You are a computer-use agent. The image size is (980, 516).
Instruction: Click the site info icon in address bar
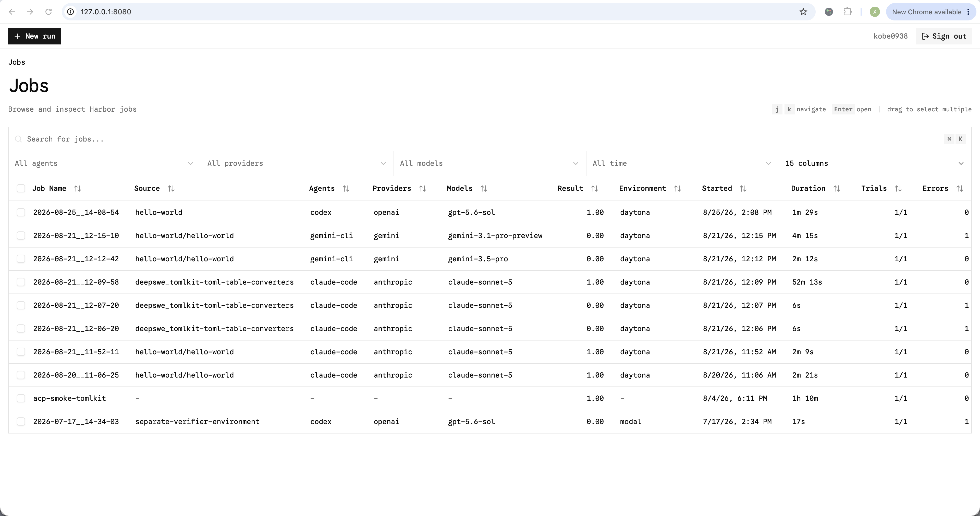(70, 12)
